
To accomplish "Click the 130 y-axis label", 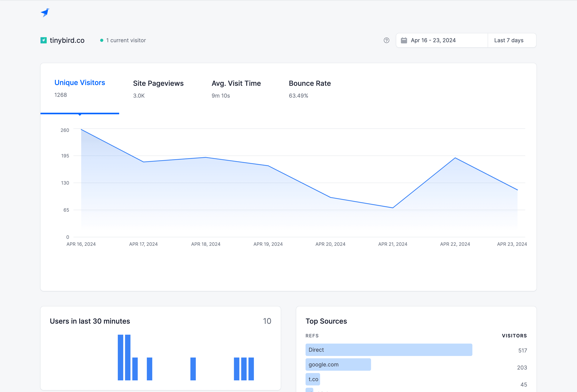I will tap(65, 183).
